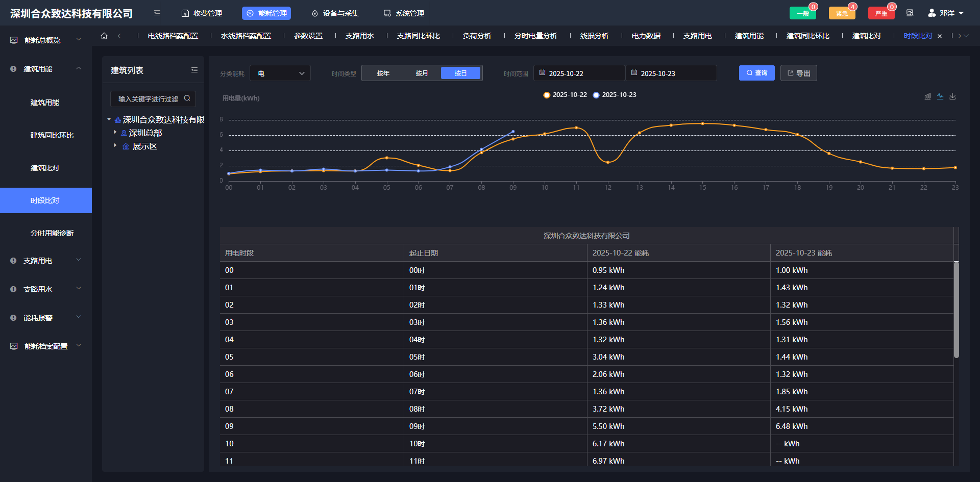The height and width of the screenshot is (482, 980).
Task: Click the 查询 button
Action: 756,73
